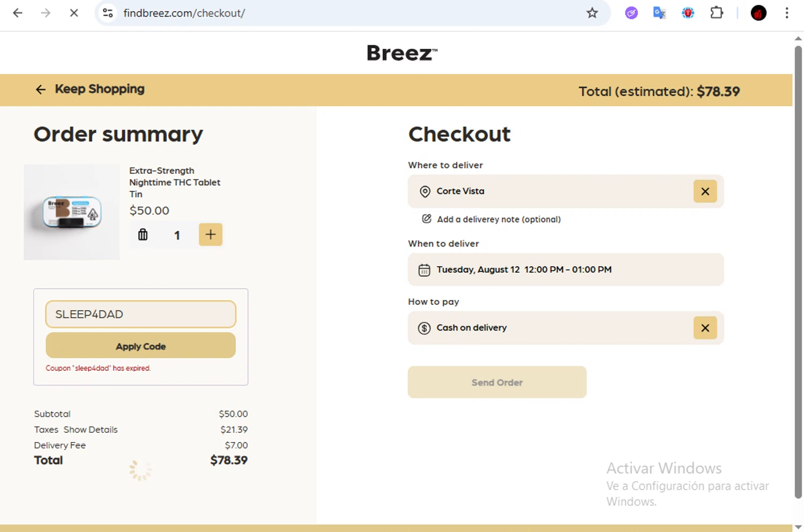The image size is (804, 532).
Task: Click the bold Total $78.39 amount
Action: [x=229, y=460]
